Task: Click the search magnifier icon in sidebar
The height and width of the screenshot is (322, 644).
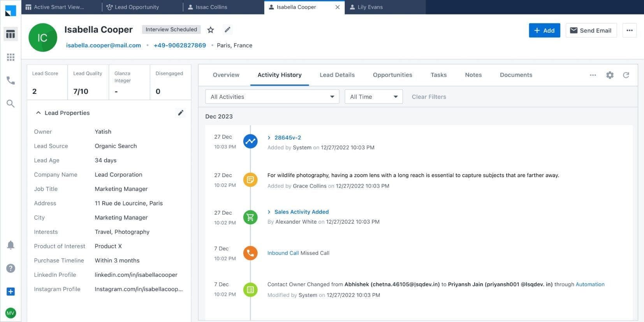Action: [x=11, y=104]
